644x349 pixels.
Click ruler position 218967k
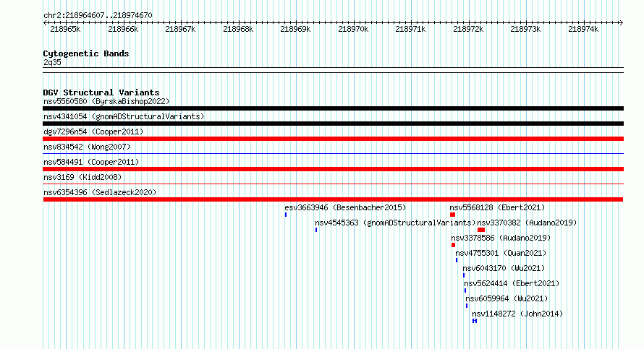[x=180, y=30]
